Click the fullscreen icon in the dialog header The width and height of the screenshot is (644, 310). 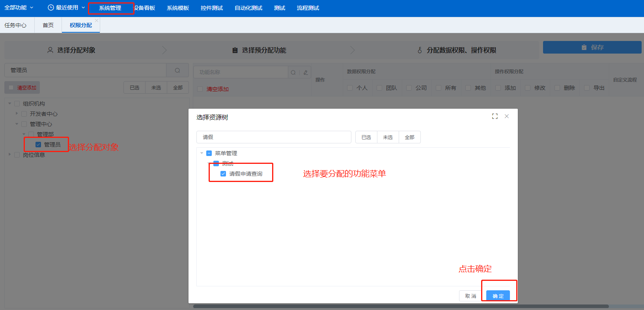[495, 116]
